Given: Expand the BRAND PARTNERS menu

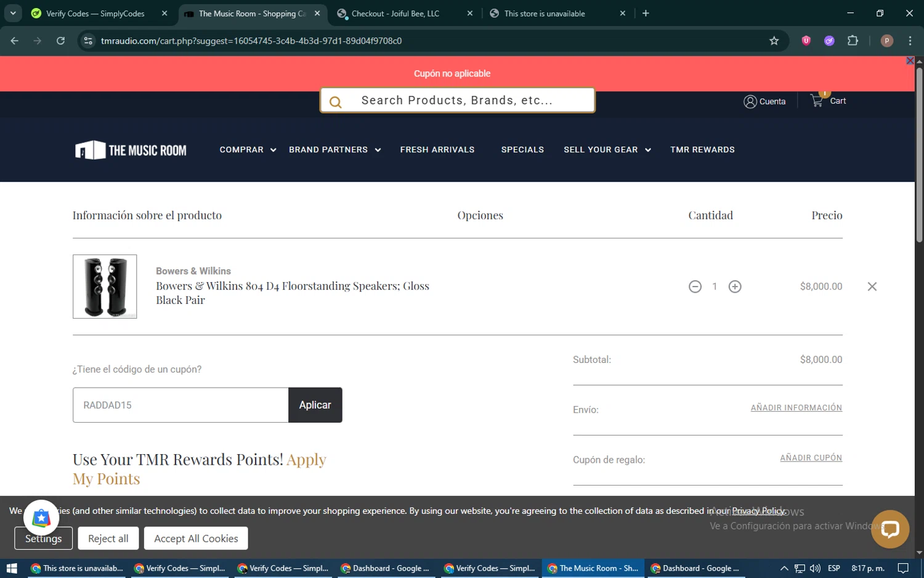Looking at the screenshot, I should pos(335,150).
